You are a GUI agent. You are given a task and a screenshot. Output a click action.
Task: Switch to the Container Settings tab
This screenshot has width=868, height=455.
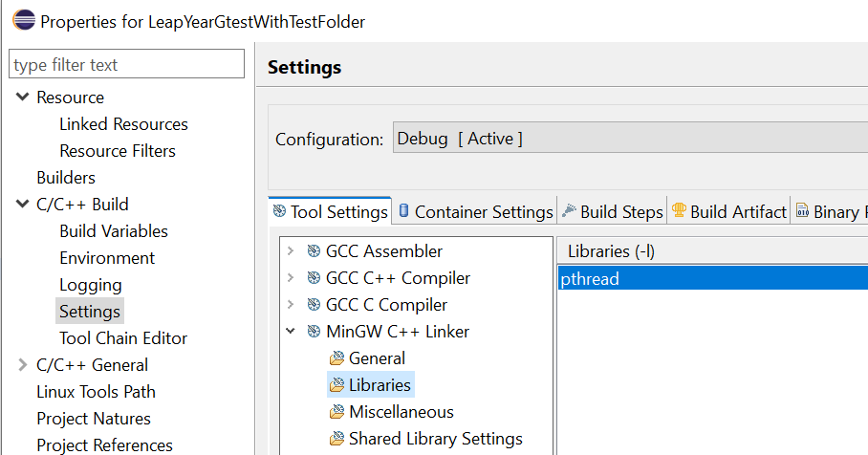coord(475,212)
